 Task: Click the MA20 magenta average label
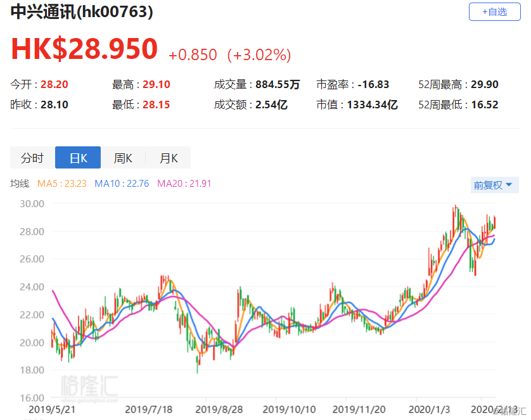184,184
